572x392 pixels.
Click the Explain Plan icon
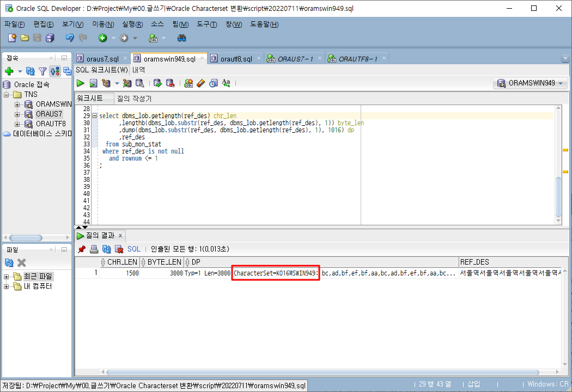pyautogui.click(x=106, y=83)
